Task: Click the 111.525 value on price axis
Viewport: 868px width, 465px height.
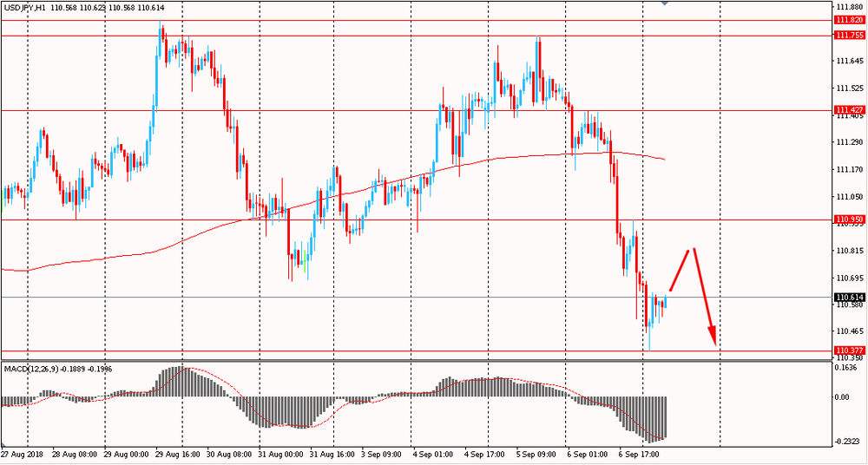Action: click(x=851, y=88)
